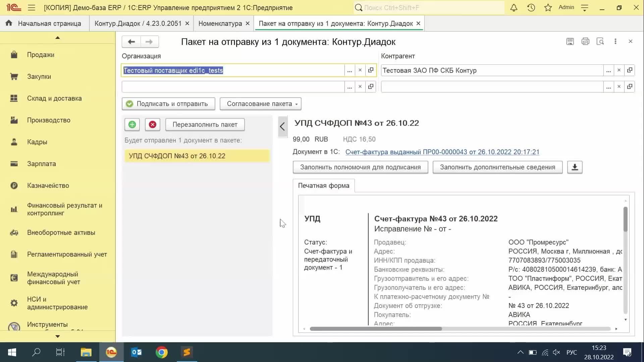Clear the Организация field
The width and height of the screenshot is (644, 362).
[360, 70]
